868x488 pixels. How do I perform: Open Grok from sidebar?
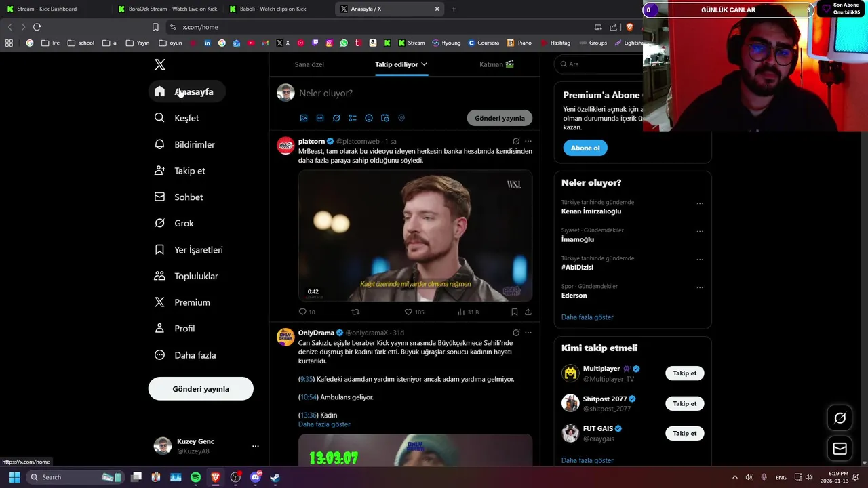175,223
